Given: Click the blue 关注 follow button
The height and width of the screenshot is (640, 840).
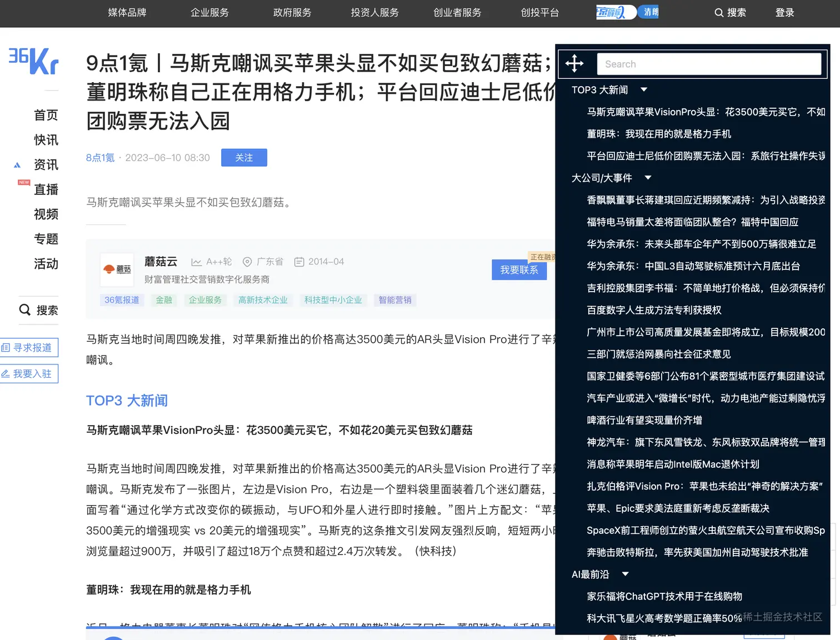Looking at the screenshot, I should pyautogui.click(x=244, y=158).
